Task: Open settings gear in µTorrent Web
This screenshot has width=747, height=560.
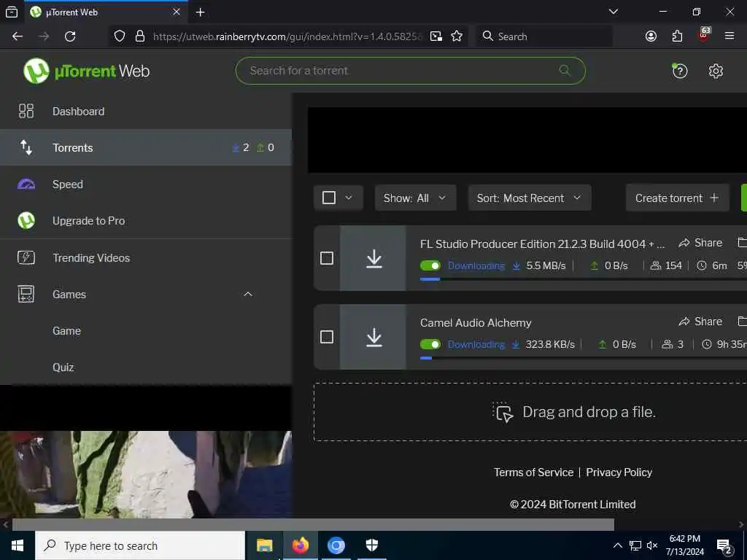Action: point(716,71)
